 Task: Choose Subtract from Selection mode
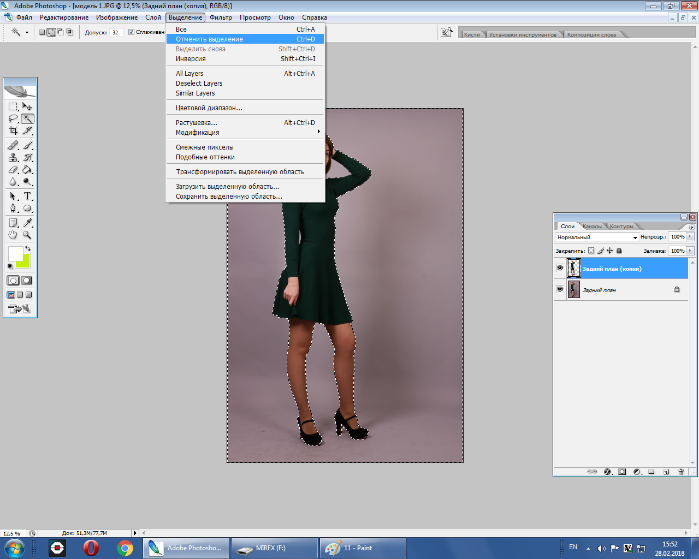point(61,32)
